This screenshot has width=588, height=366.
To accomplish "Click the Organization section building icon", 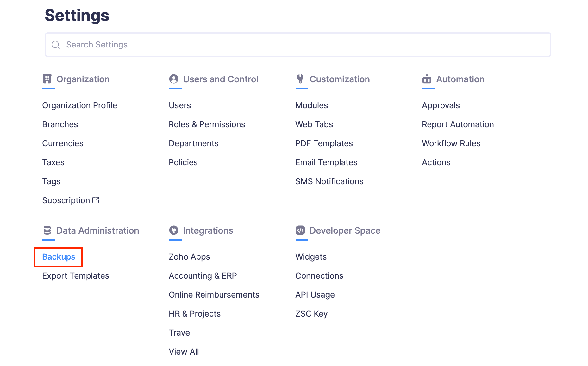I will (x=47, y=79).
